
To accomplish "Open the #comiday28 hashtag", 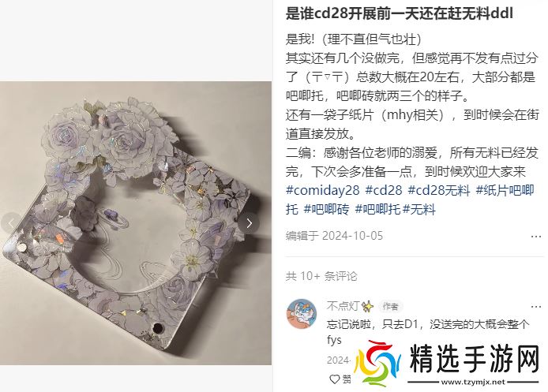I will (323, 190).
